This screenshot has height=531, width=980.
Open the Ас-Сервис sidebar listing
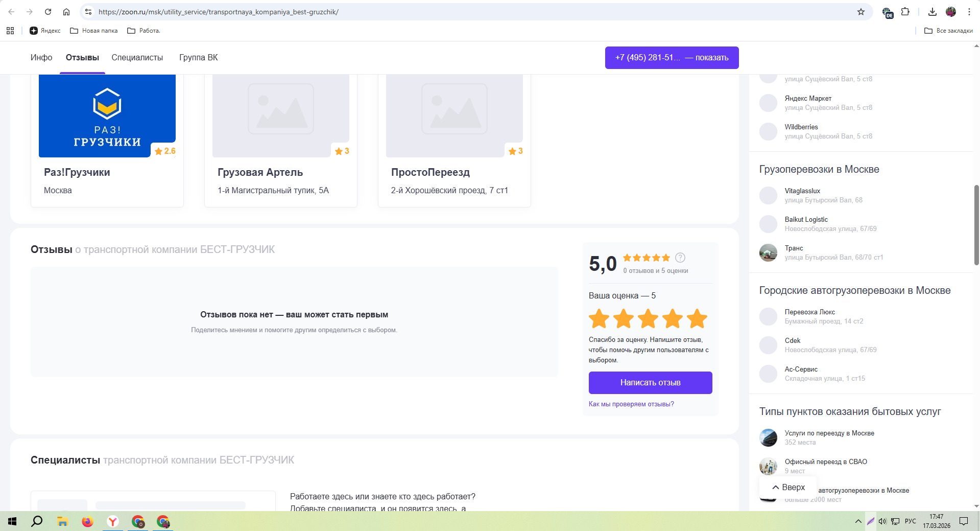pyautogui.click(x=801, y=369)
